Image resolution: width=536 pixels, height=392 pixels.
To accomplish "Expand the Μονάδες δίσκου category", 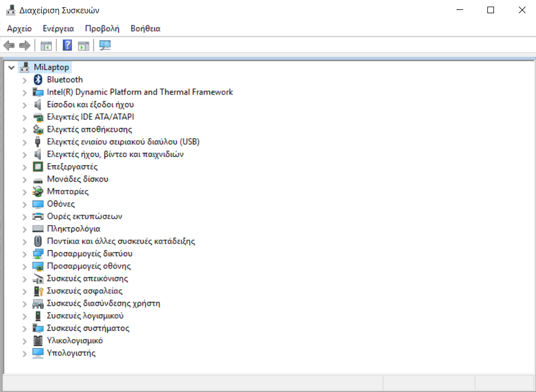I will (x=24, y=179).
